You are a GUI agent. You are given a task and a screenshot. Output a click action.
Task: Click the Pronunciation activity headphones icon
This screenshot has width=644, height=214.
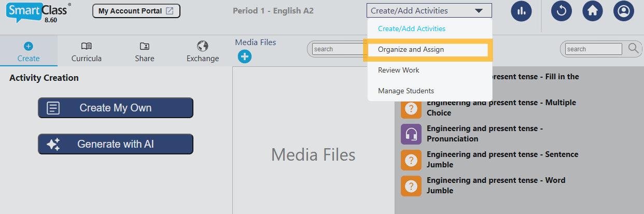click(411, 134)
